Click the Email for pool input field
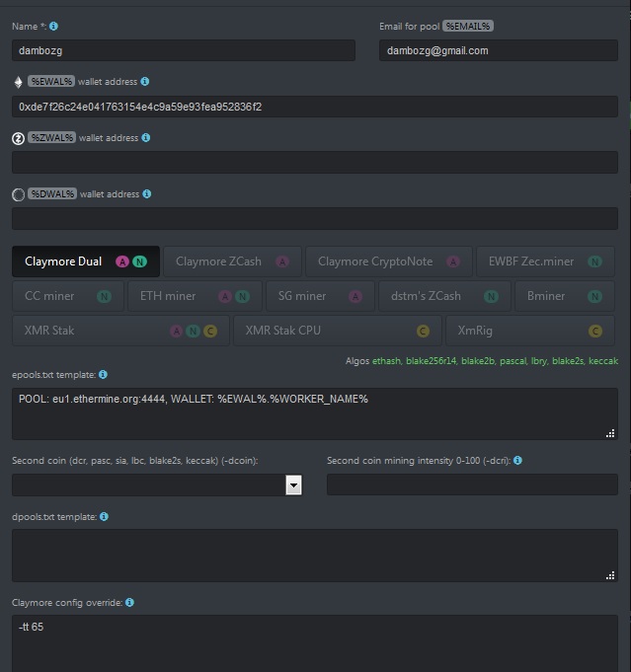This screenshot has width=631, height=672. pos(498,50)
